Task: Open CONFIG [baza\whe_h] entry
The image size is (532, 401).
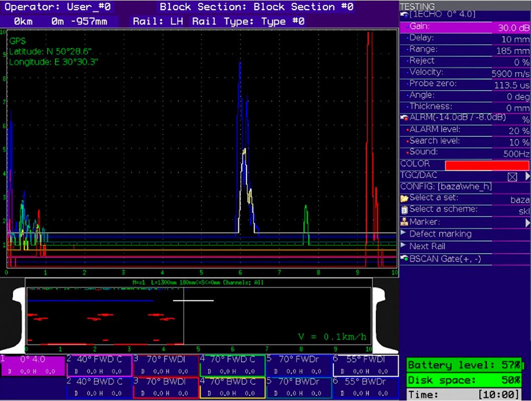Action: (x=465, y=187)
